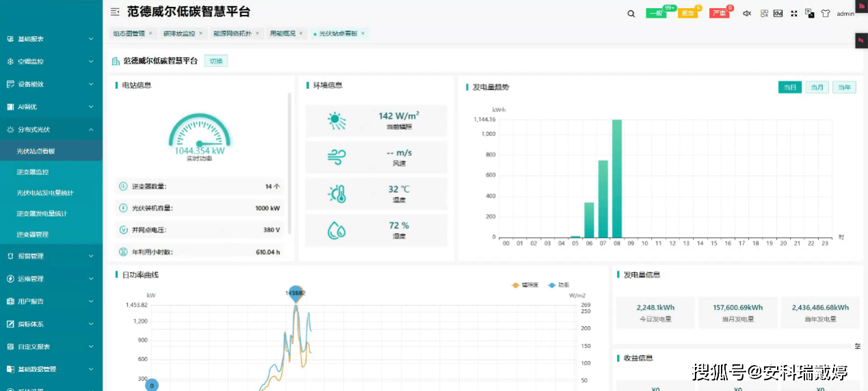Click the monitor screen icon in header
Image resolution: width=868 pixels, height=391 pixels.
pyautogui.click(x=778, y=13)
